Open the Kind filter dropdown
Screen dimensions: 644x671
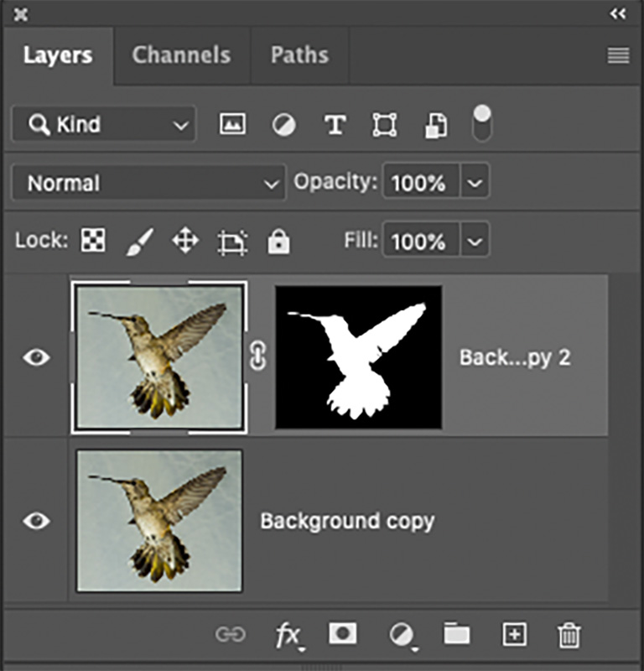pyautogui.click(x=103, y=125)
